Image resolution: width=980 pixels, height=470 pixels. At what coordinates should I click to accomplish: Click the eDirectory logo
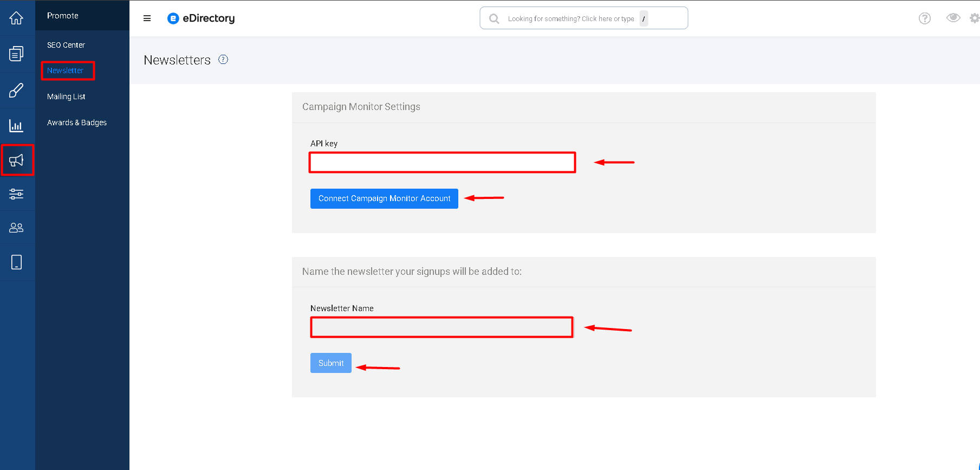[201, 18]
